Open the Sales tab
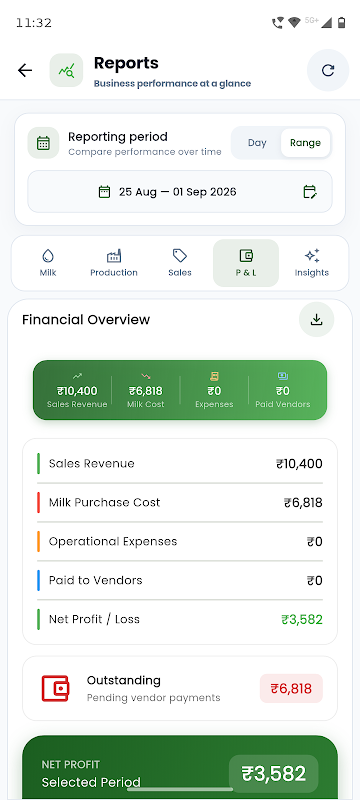This screenshot has height=800, width=360. (180, 263)
